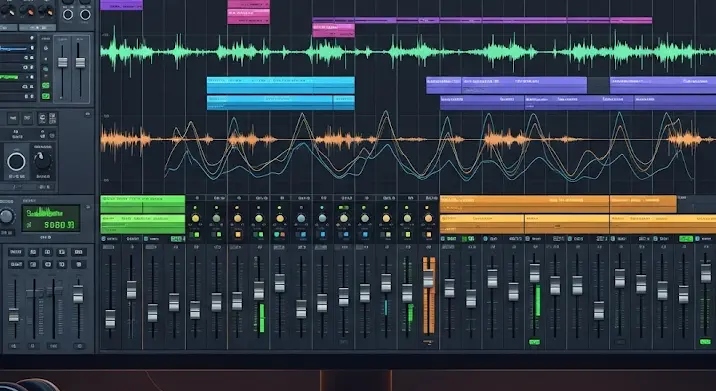
Task: Select the lower bright green clip above the mixer
Action: (x=142, y=224)
